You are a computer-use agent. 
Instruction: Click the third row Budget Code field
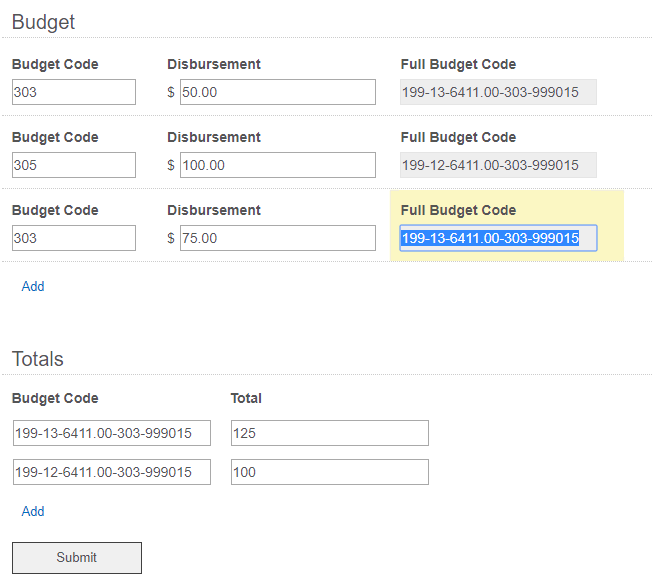coord(74,238)
